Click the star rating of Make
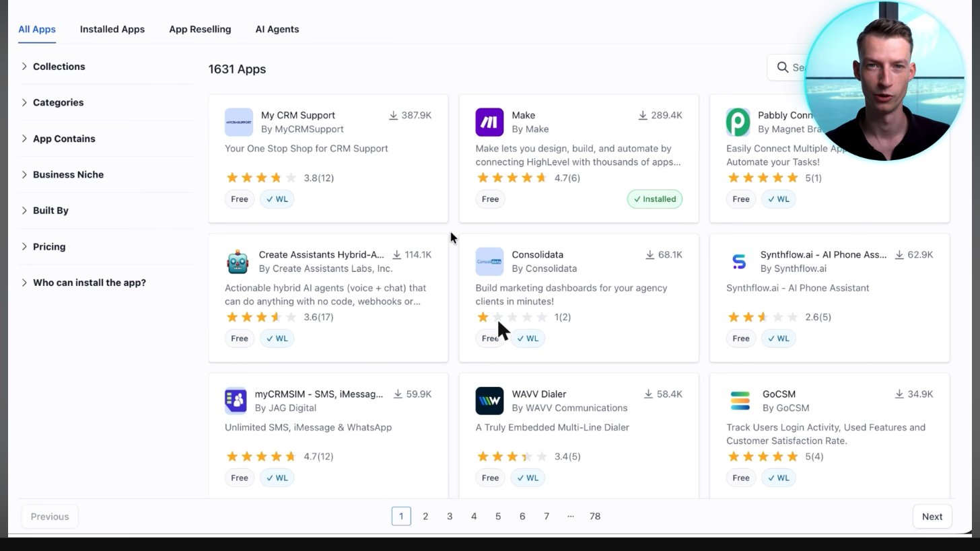Image resolution: width=980 pixels, height=551 pixels. (x=512, y=178)
